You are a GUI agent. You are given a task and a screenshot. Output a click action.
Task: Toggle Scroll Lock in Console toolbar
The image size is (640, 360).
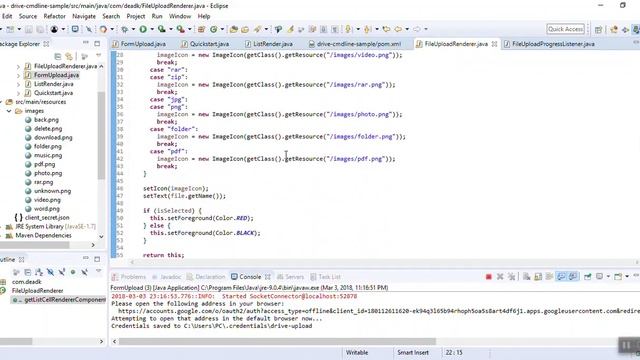click(538, 277)
